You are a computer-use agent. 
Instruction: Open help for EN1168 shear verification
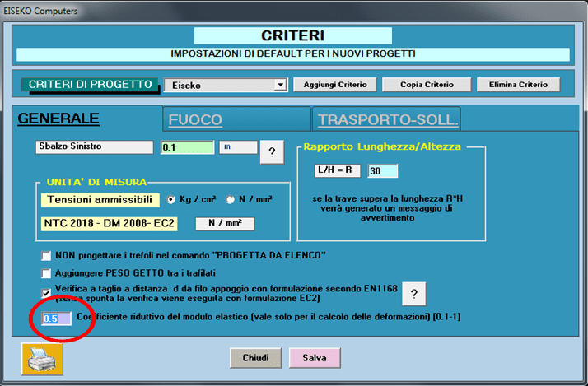pos(414,294)
